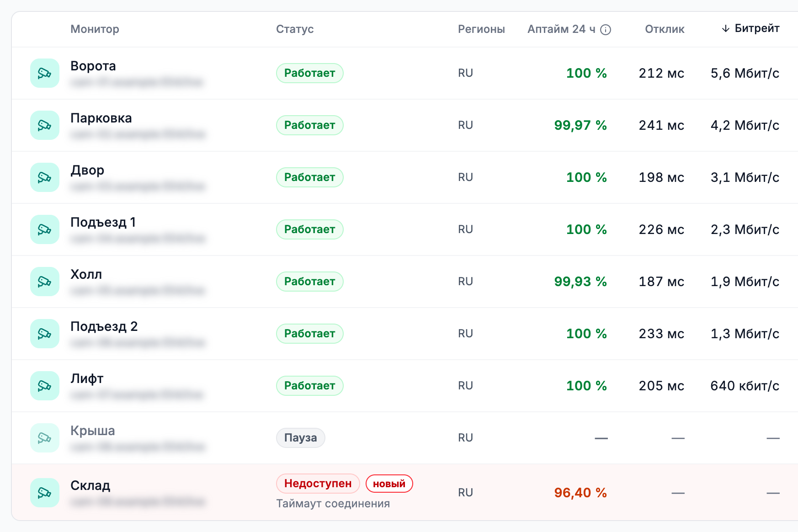Click the 187 мс response value
798x532 pixels.
pyautogui.click(x=661, y=282)
